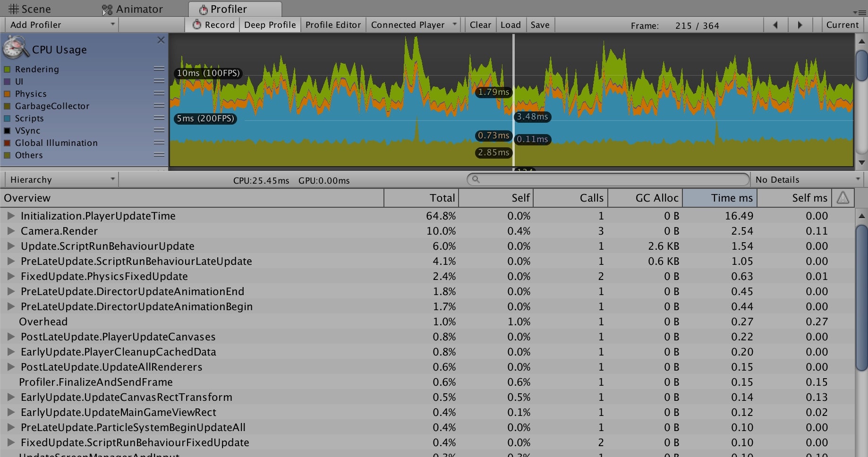Expand Update.ScriptRunBehaviourUpdate row

(x=10, y=246)
